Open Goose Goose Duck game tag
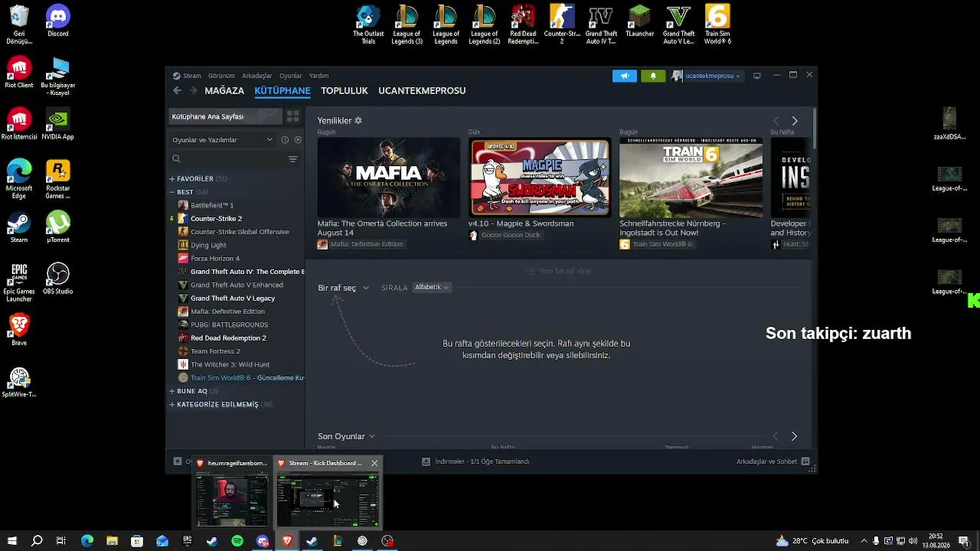Screen dimensions: 980x551 (x=505, y=235)
